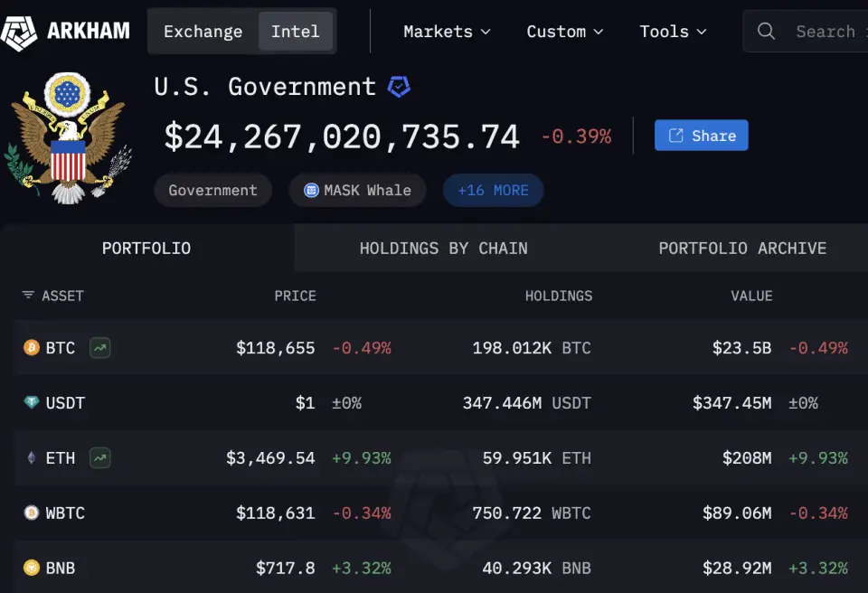Select the WBTC coin icon

point(32,513)
